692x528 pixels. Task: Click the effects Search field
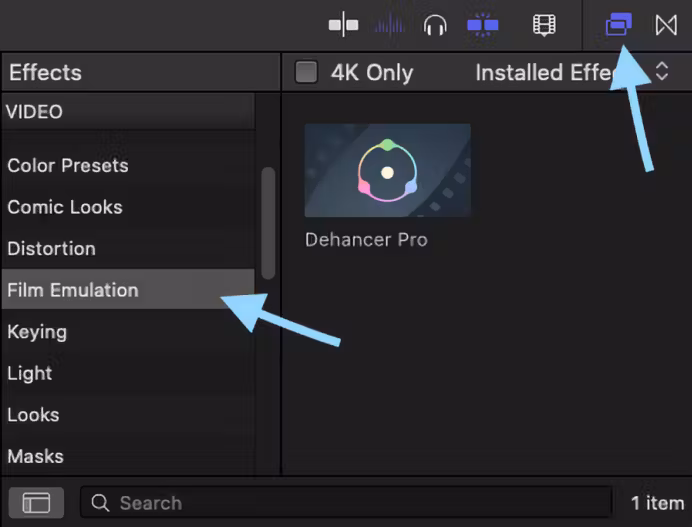346,502
